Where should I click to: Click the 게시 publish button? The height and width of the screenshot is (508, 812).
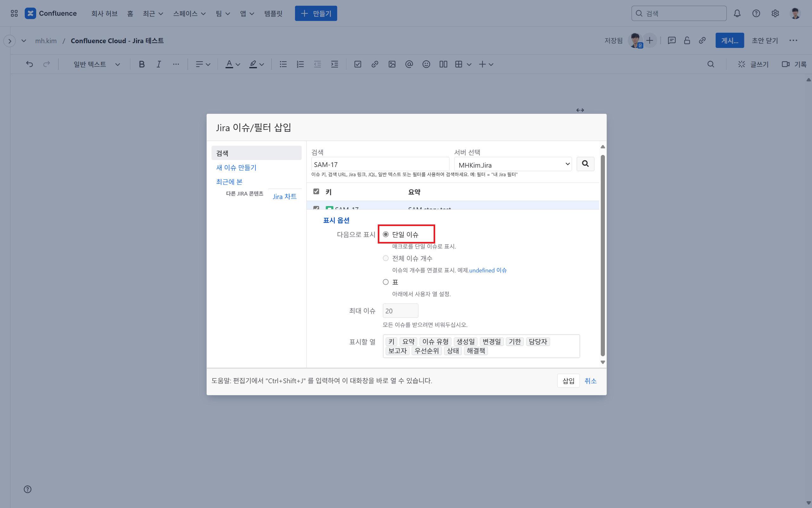(x=730, y=40)
